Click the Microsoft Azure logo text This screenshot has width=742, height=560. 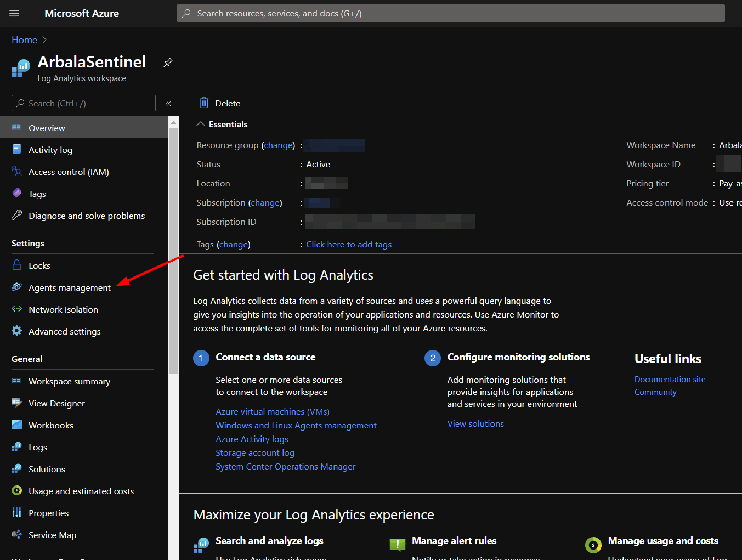tap(82, 13)
